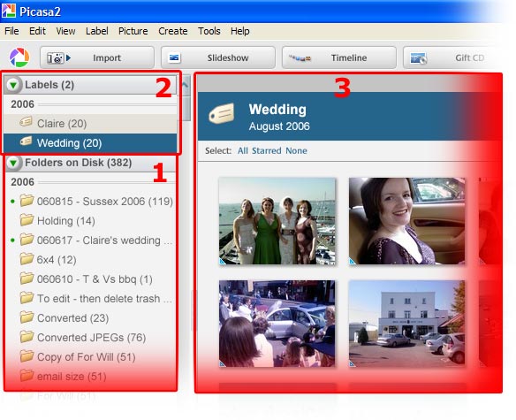Viewport: 516px width, 420px height.
Task: Open the 6x4 (12) folder
Action: (57, 260)
